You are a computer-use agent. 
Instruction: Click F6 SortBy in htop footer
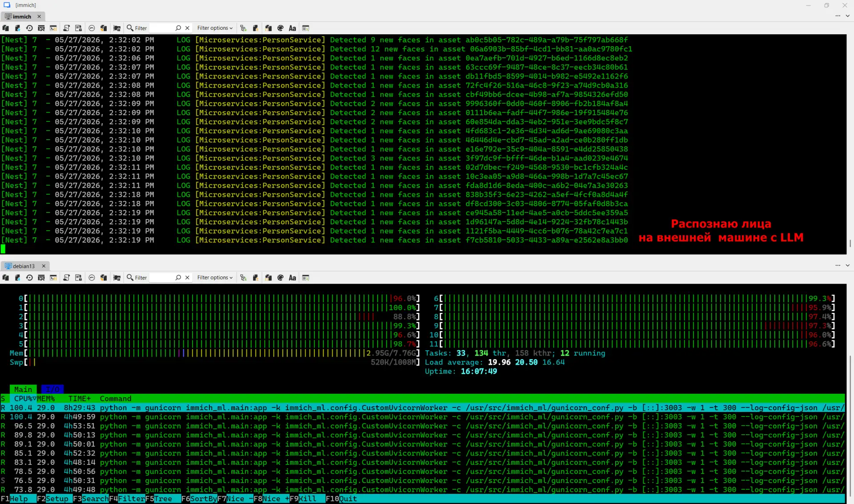click(199, 499)
